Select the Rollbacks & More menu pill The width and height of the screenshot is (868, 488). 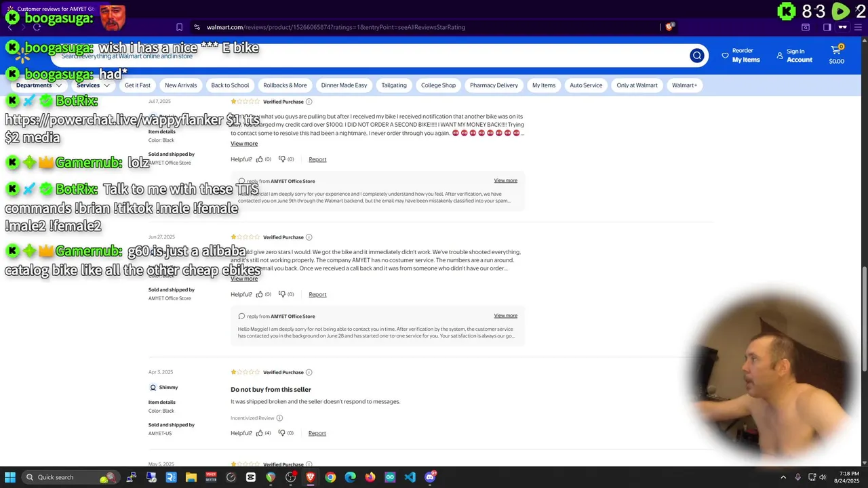point(285,85)
